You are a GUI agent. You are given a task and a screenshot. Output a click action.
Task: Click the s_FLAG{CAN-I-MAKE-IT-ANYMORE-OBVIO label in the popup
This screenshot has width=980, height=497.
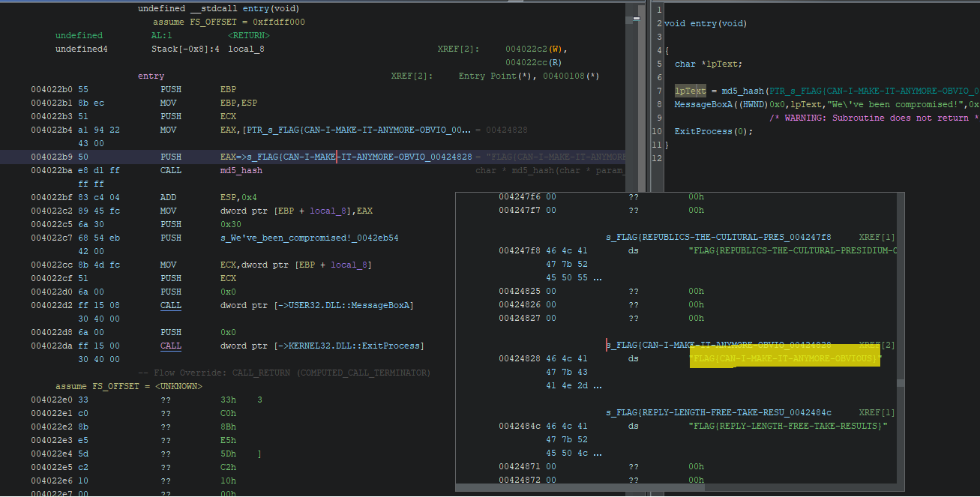pyautogui.click(x=718, y=345)
